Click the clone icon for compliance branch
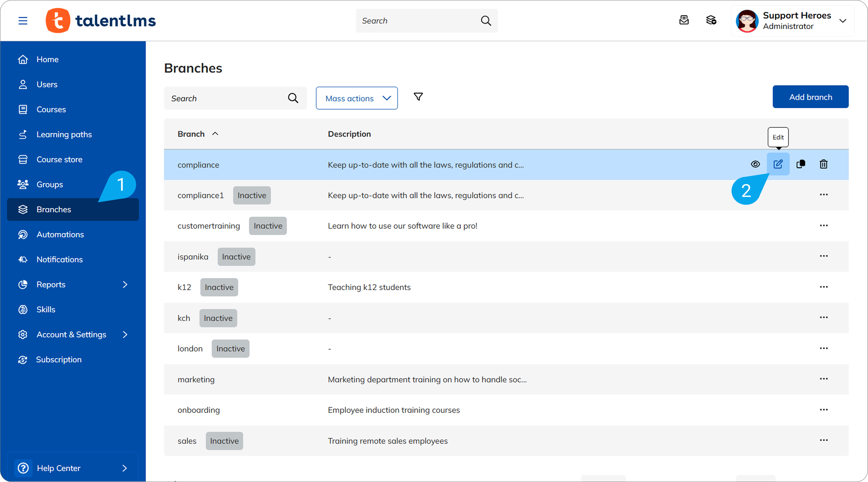868x482 pixels. tap(801, 164)
